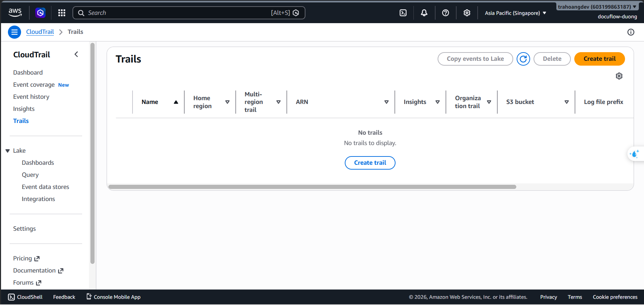Sort by Home region column arrow
Image resolution: width=644 pixels, height=305 pixels.
[x=227, y=102]
